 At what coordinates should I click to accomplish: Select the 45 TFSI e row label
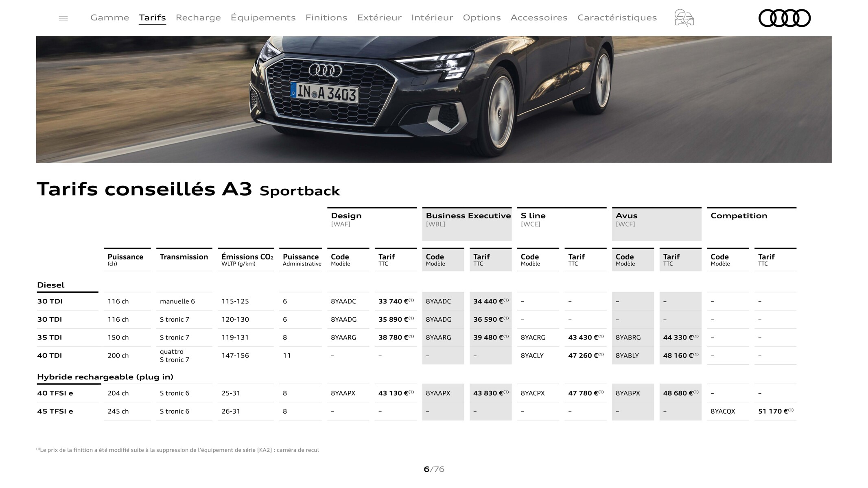[55, 411]
